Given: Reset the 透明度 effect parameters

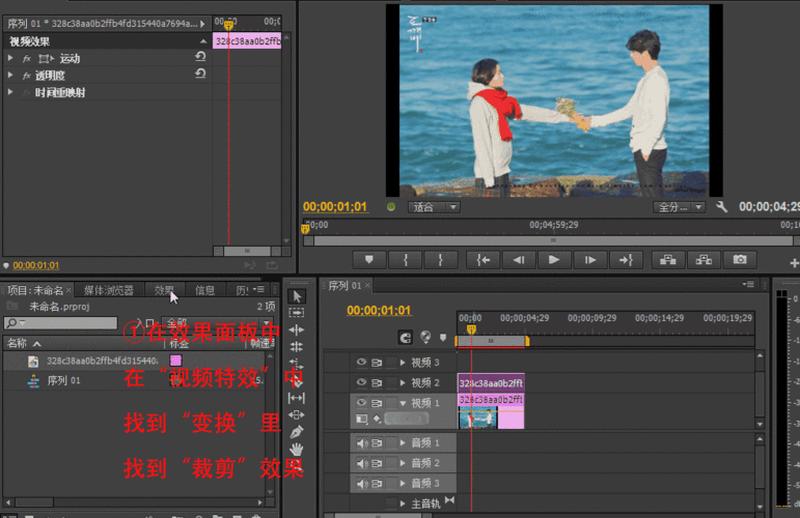Looking at the screenshot, I should click(x=201, y=74).
